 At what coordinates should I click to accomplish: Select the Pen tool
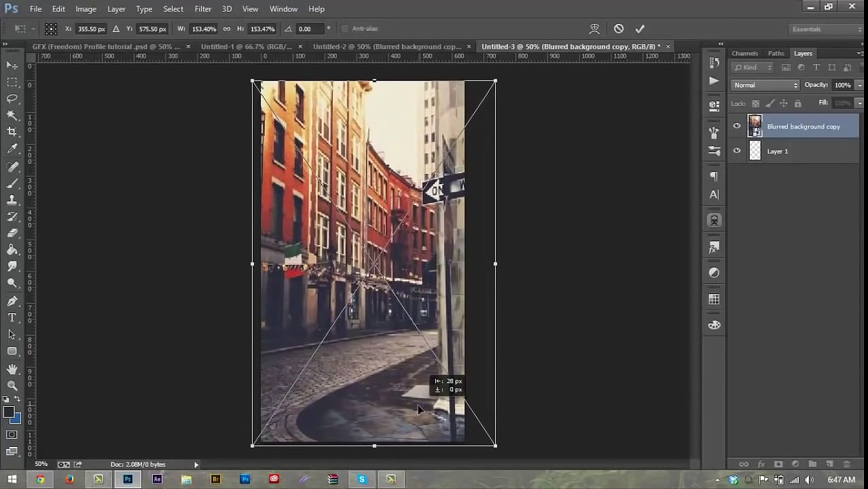pyautogui.click(x=12, y=301)
